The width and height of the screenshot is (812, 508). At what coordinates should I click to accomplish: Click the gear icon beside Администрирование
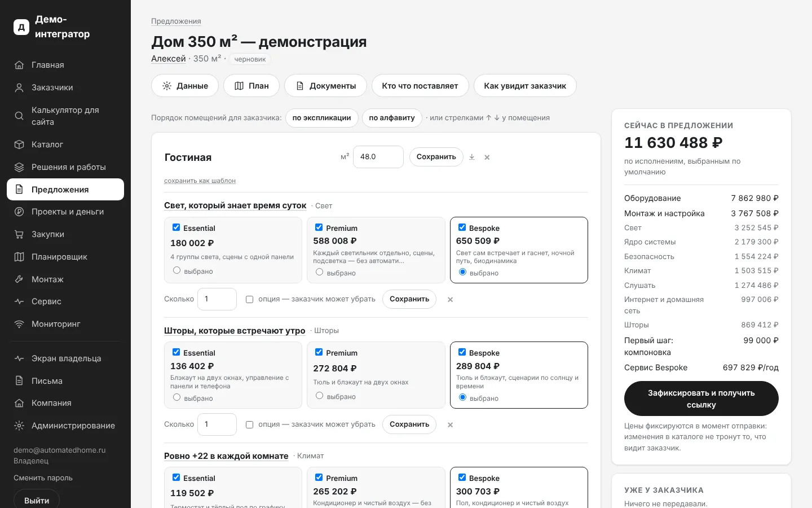click(19, 426)
